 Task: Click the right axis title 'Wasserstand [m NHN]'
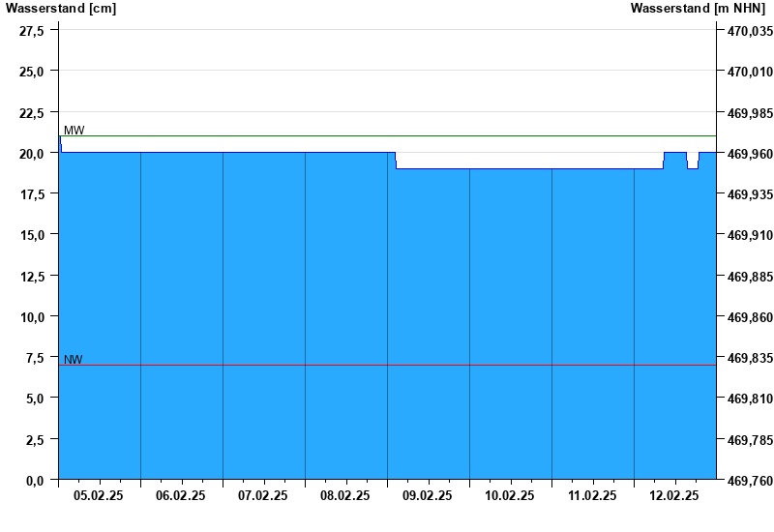pyautogui.click(x=698, y=9)
